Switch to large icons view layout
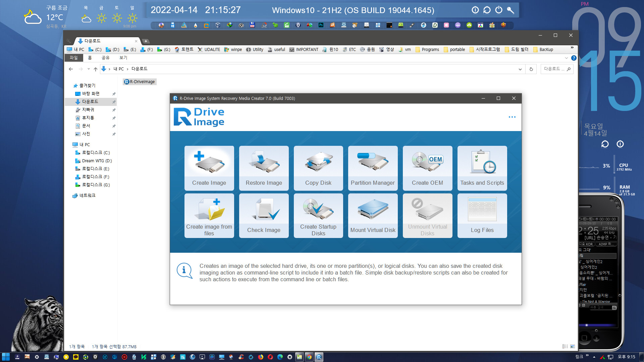This screenshot has height=362, width=644. click(573, 347)
